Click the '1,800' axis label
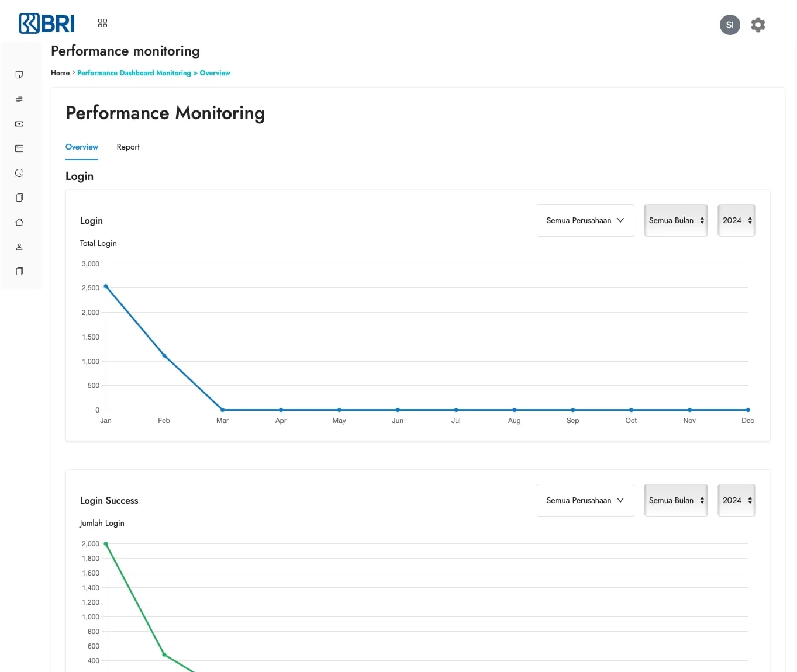The width and height of the screenshot is (797, 672). coord(91,559)
